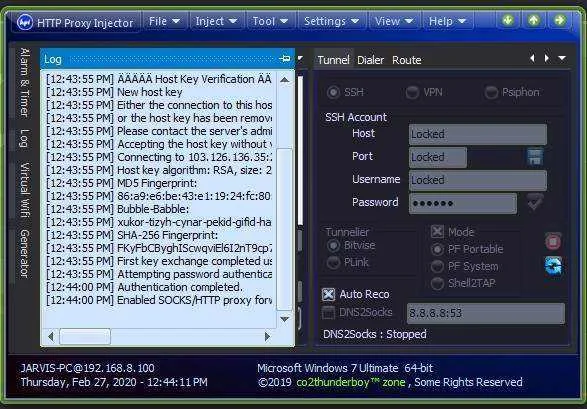The image size is (587, 409).
Task: Click the JARVIS-PC@192.168.8.100 status text
Action: [87, 368]
